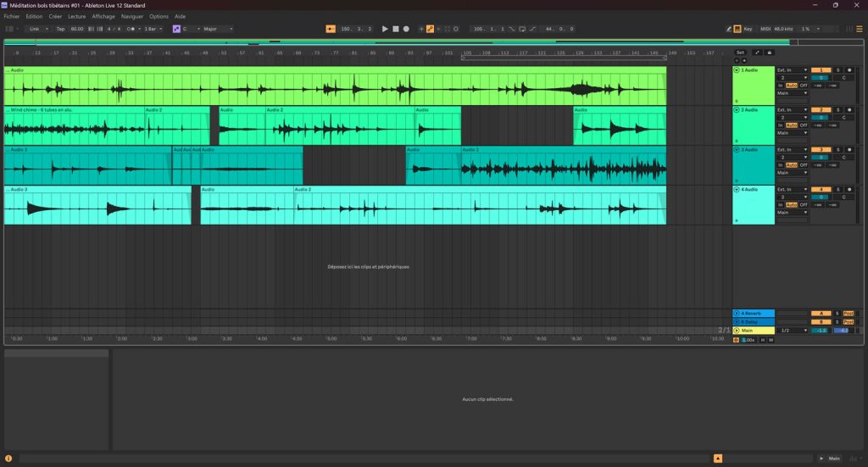Toggle the Loop switch in transport
The image size is (868, 467).
click(x=522, y=29)
